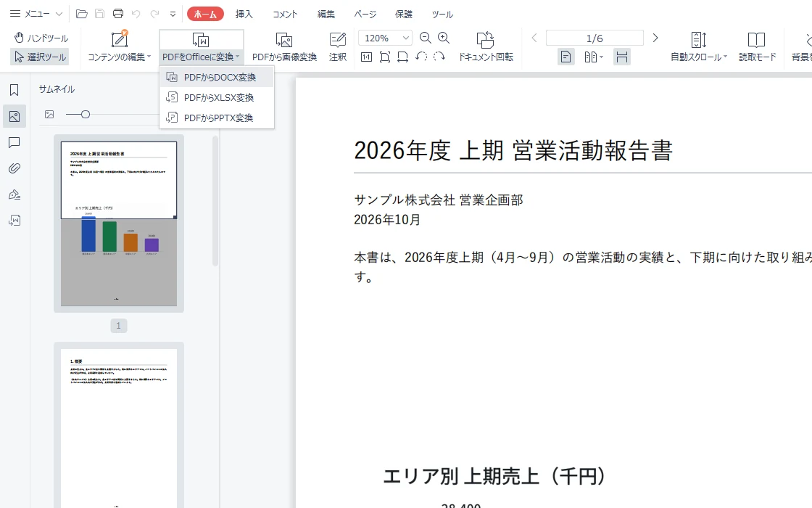Toggle the thumbnail panel sidebar icon
The width and height of the screenshot is (812, 508).
pyautogui.click(x=14, y=116)
